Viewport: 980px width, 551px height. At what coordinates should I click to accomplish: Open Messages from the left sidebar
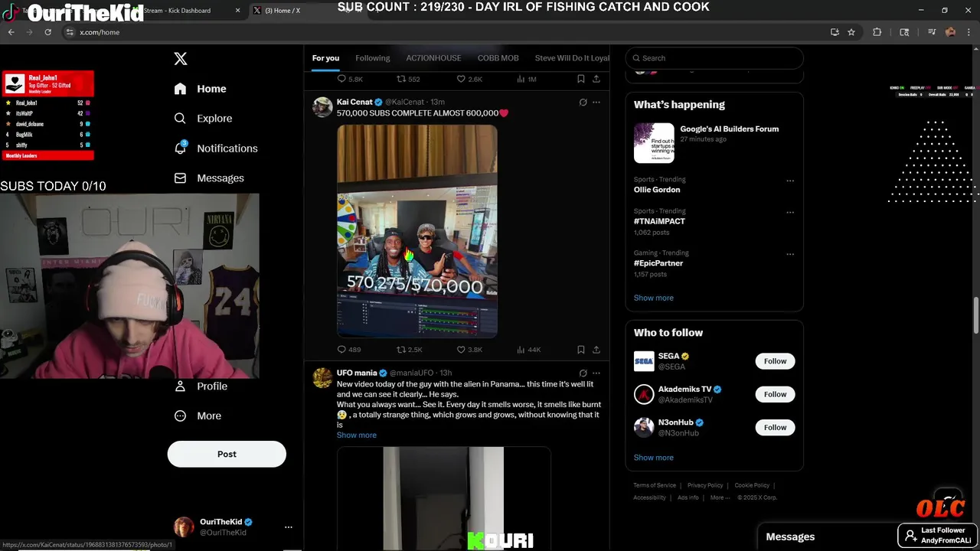click(209, 178)
